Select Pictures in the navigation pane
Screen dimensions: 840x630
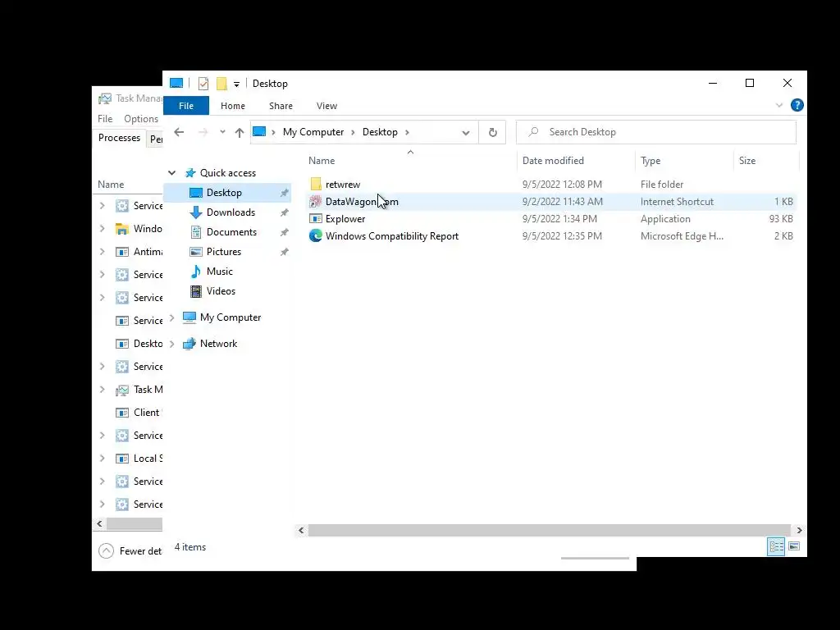(x=224, y=251)
